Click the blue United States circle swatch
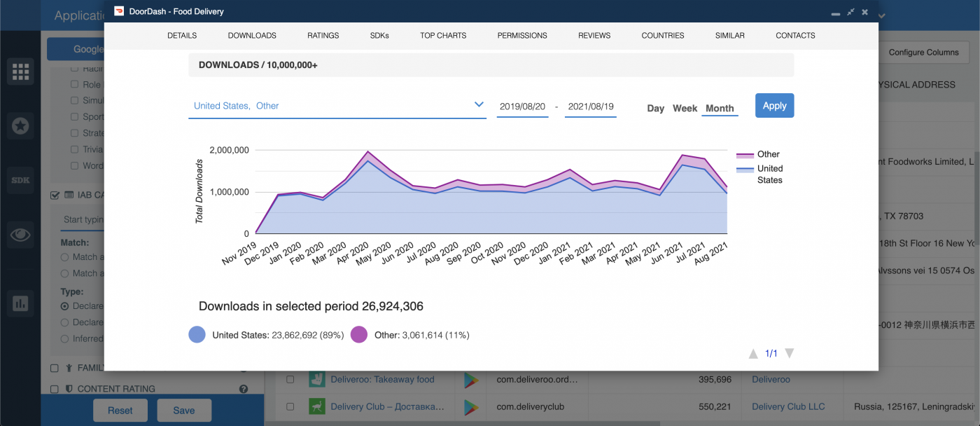 (197, 335)
